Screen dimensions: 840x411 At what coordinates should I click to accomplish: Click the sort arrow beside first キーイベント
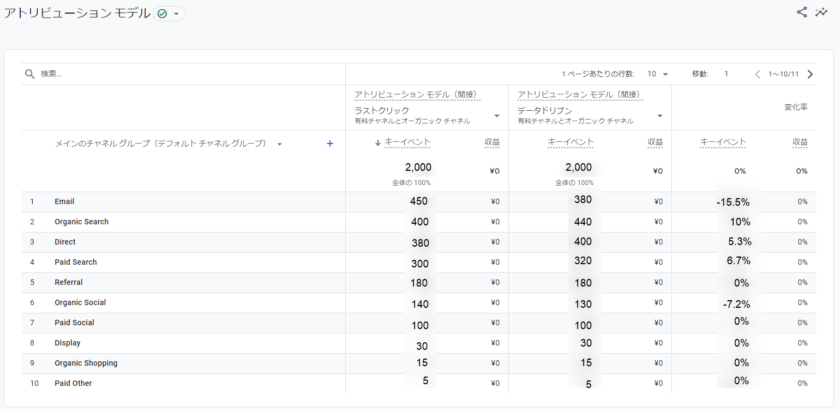tap(377, 143)
